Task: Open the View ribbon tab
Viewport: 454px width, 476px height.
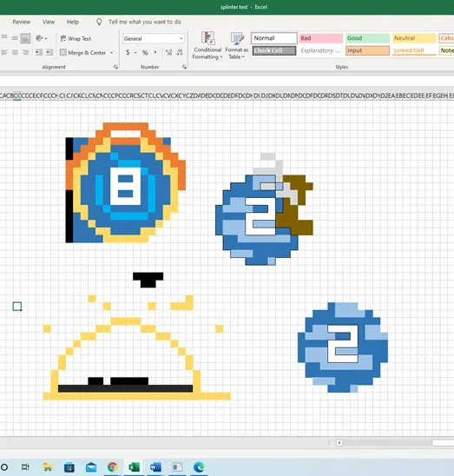Action: point(49,22)
